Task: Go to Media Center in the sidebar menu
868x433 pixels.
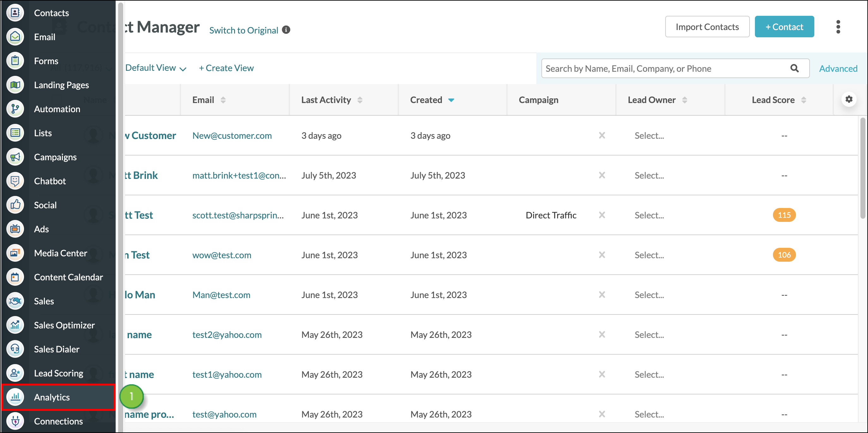Action: click(61, 253)
